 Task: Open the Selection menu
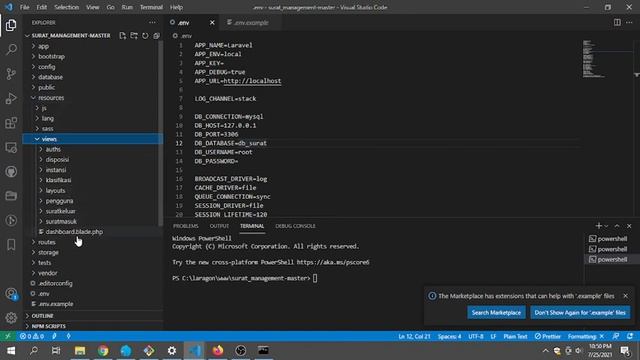pyautogui.click(x=67, y=7)
